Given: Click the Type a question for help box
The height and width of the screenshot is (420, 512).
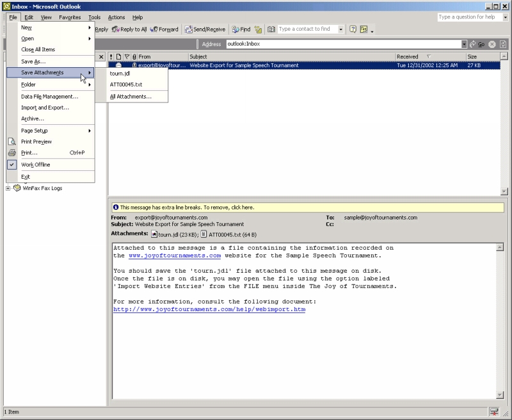Looking at the screenshot, I should click(468, 17).
